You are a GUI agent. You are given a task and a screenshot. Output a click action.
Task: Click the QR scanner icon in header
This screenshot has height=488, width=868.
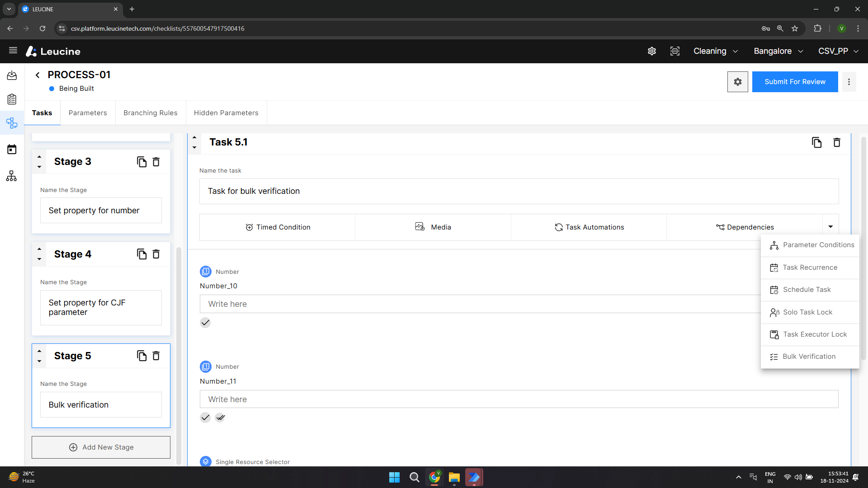pyautogui.click(x=675, y=51)
